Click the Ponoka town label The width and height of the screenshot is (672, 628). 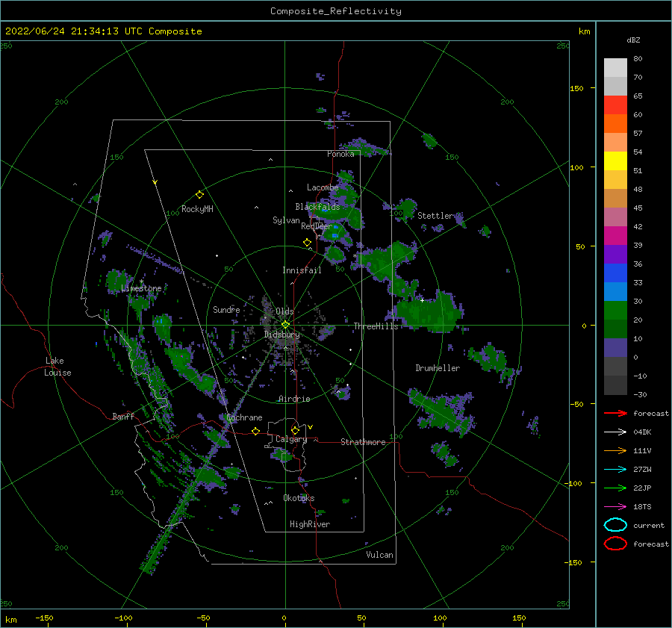[340, 154]
